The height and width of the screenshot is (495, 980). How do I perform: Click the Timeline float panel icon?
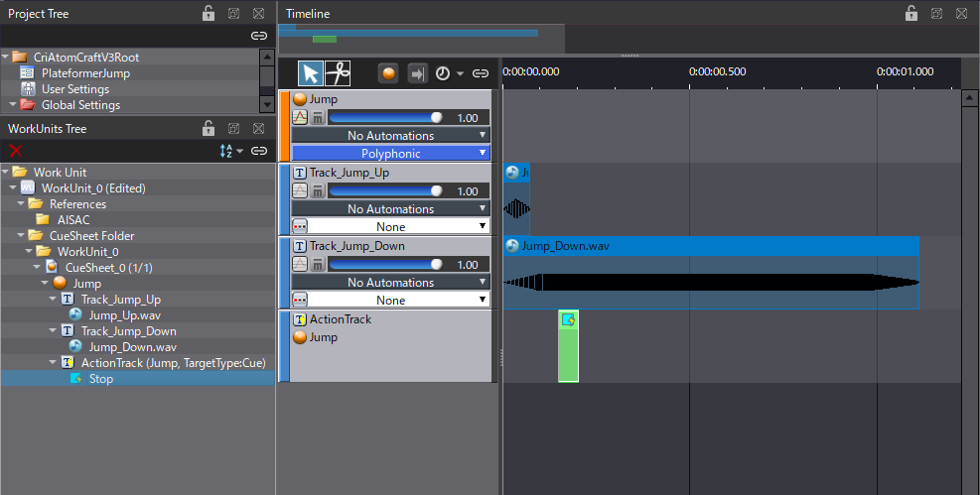tap(936, 13)
